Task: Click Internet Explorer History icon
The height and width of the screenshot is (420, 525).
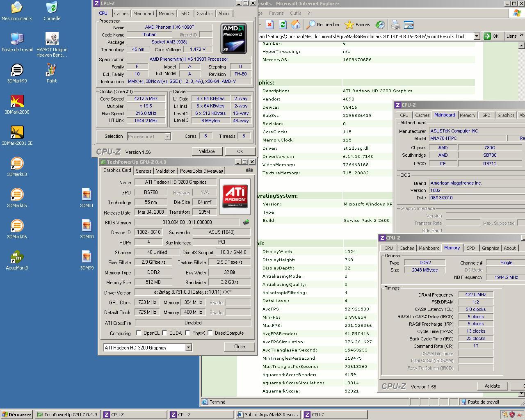Action: [x=380, y=25]
